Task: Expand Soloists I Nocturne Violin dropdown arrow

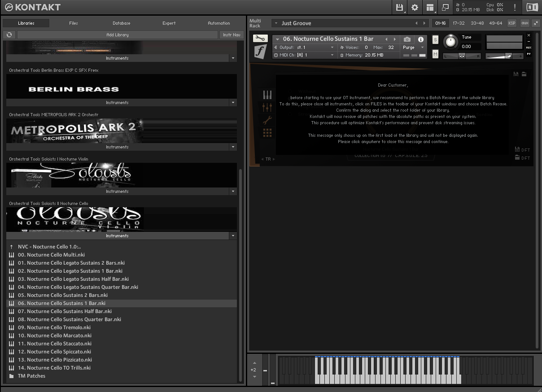Action: tap(232, 192)
